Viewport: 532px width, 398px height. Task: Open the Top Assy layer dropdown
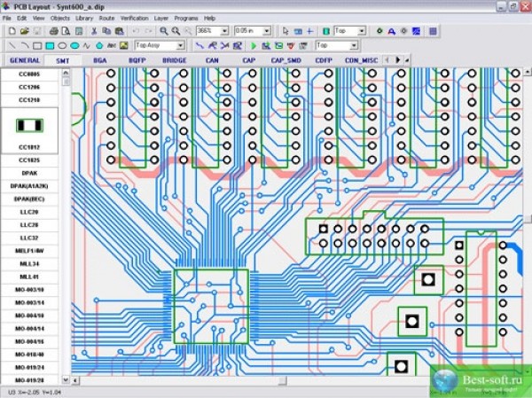[x=181, y=45]
